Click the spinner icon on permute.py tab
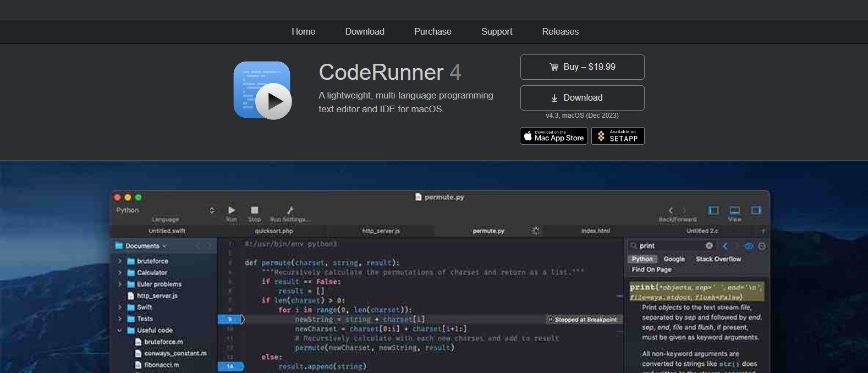This screenshot has height=373, width=868. tap(535, 231)
